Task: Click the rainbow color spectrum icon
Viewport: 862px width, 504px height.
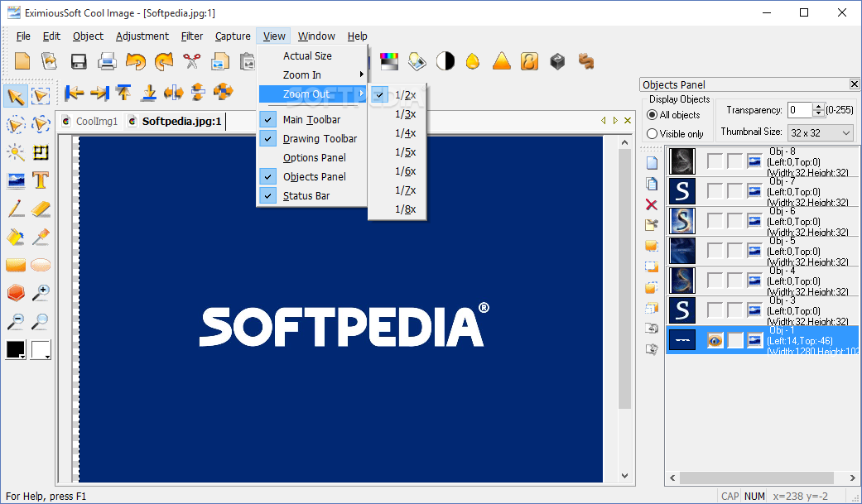Action: (x=388, y=61)
